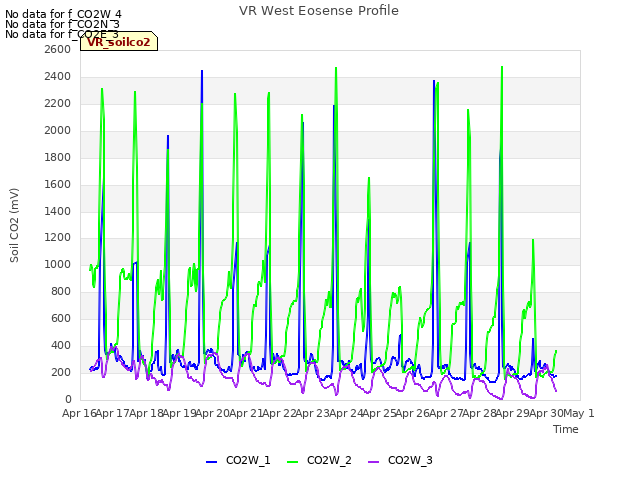Image resolution: width=640 pixels, height=480 pixels.
Task: Click the 2400 y-axis tick label
Action: coord(58,76)
